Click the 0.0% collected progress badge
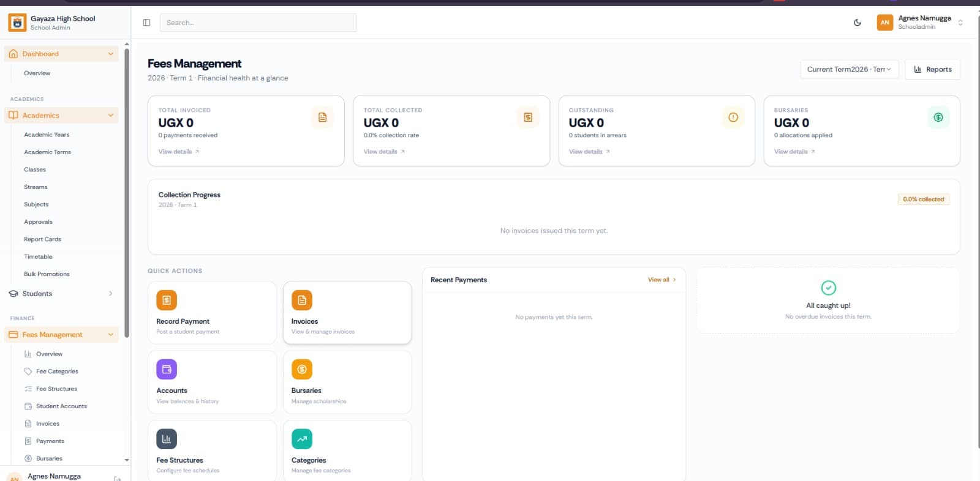Screen dimensions: 980x481 click(924, 199)
